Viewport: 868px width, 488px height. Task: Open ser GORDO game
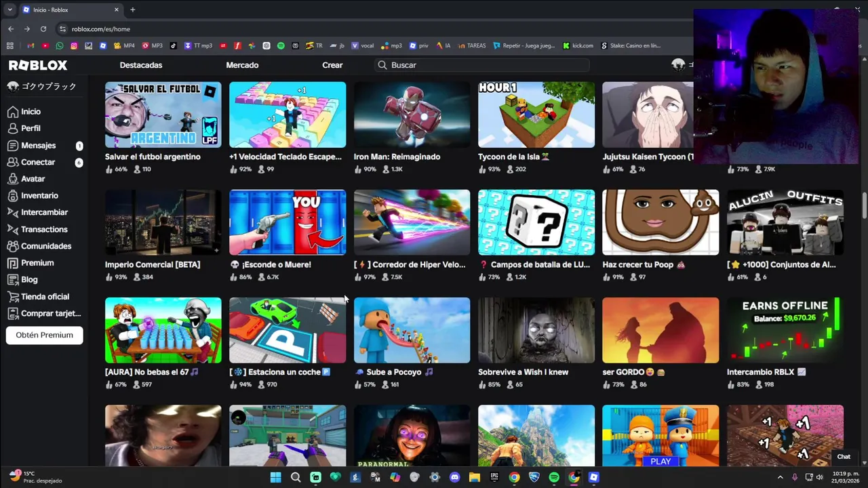660,330
